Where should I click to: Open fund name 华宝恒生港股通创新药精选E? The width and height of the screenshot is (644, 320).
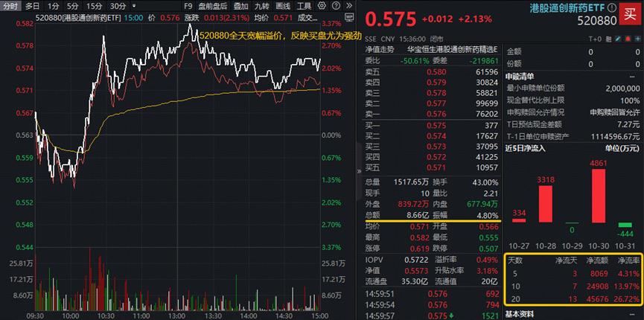click(452, 50)
